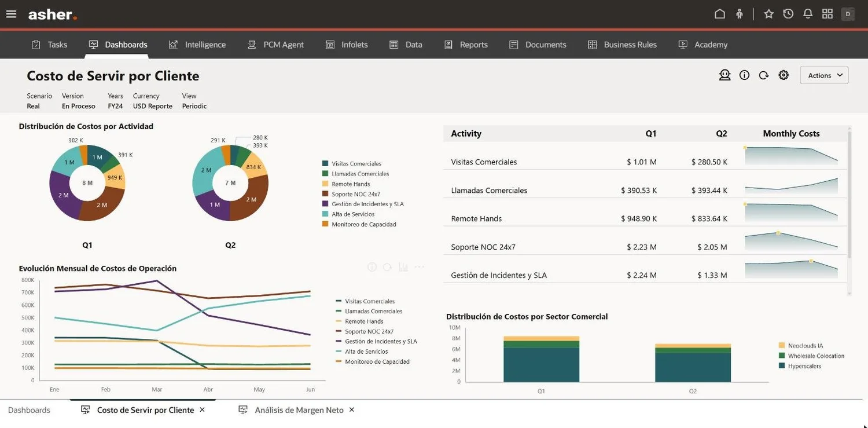This screenshot has width=868, height=428.
Task: Select the bottom Dashboards list tab
Action: [29, 410]
